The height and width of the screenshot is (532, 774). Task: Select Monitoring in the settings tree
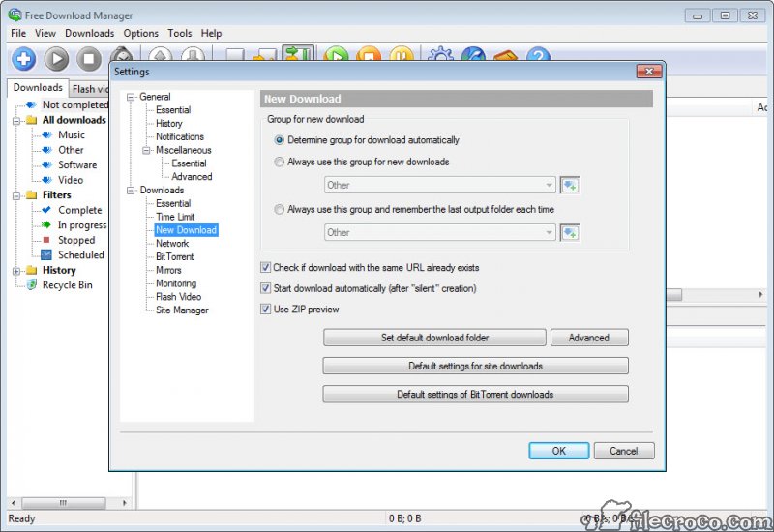176,283
